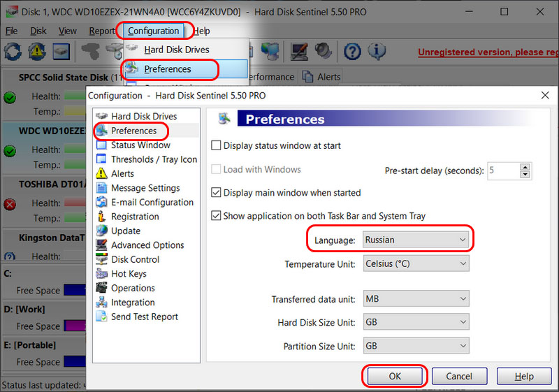
Task: Open Temperature Unit dropdown showing Celsius
Action: pyautogui.click(x=416, y=263)
